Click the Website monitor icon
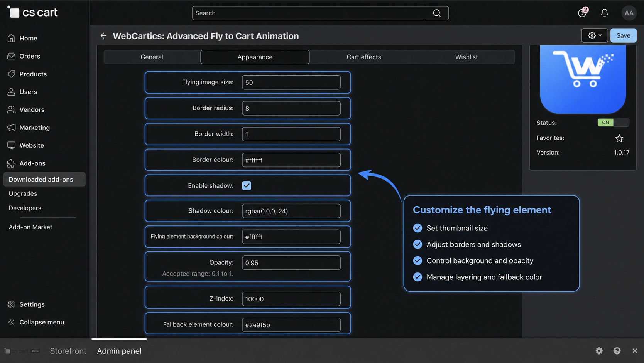Image resolution: width=644 pixels, height=363 pixels. coord(12,145)
